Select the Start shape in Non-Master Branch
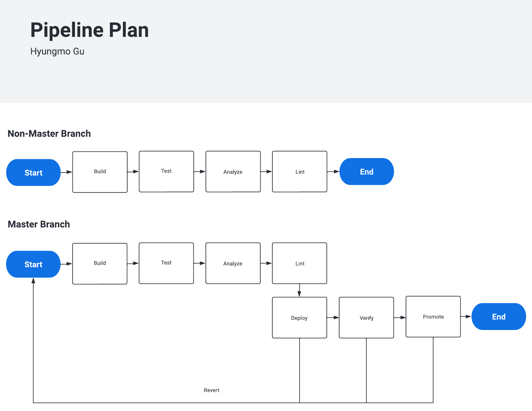Viewport: 532px width, 411px height. [x=33, y=173]
